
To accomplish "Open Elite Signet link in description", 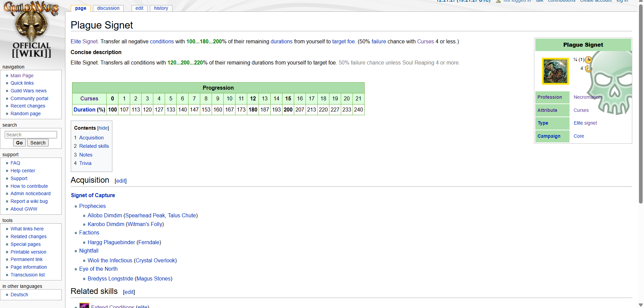I will (84, 41).
